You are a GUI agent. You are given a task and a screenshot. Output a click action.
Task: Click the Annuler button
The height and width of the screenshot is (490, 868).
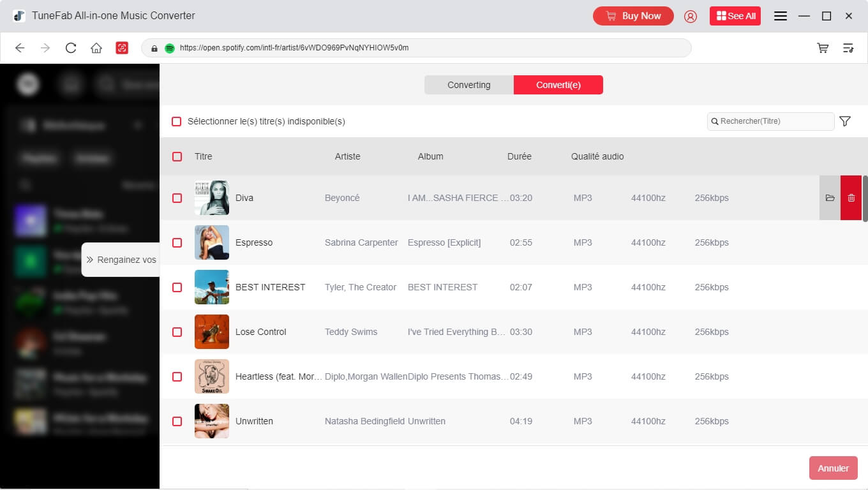click(x=833, y=468)
